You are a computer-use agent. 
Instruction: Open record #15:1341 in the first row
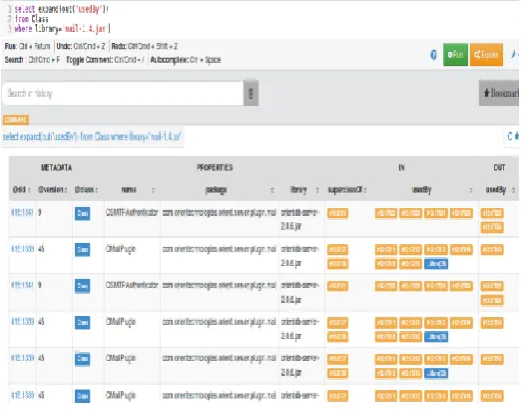click(22, 213)
